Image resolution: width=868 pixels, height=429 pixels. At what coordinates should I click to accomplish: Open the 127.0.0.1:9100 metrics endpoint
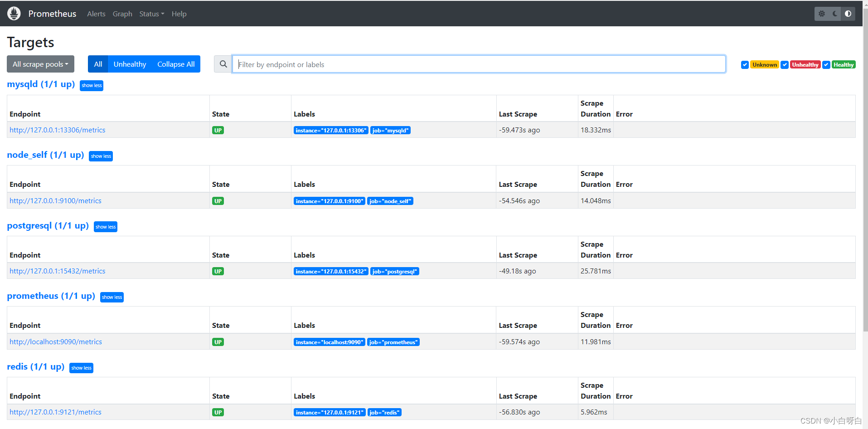pyautogui.click(x=55, y=201)
